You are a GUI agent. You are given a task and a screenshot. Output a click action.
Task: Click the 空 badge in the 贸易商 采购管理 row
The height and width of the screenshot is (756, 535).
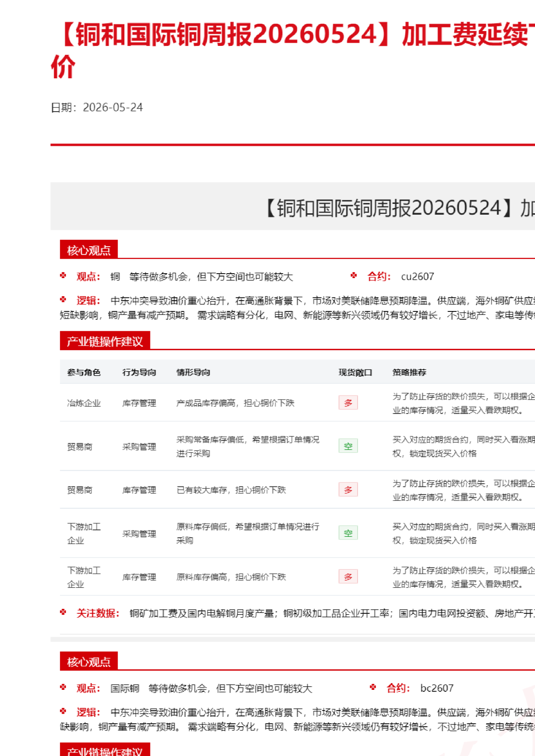tap(348, 446)
